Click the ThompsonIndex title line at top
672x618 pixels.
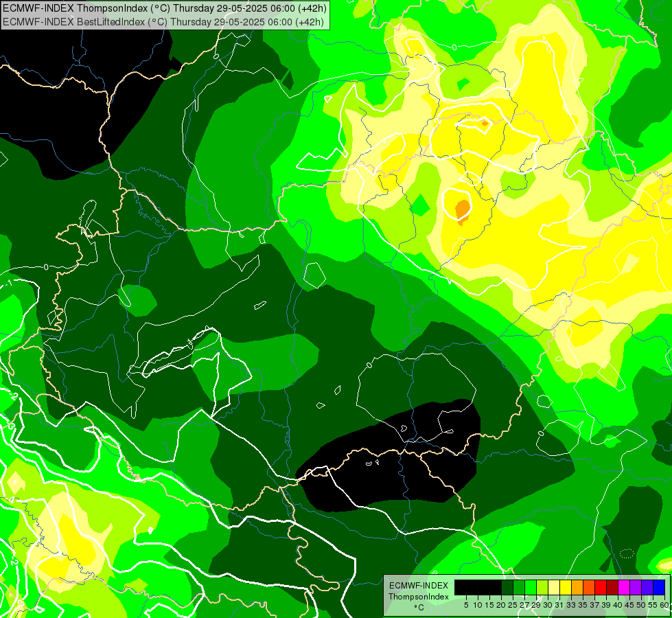pyautogui.click(x=165, y=8)
